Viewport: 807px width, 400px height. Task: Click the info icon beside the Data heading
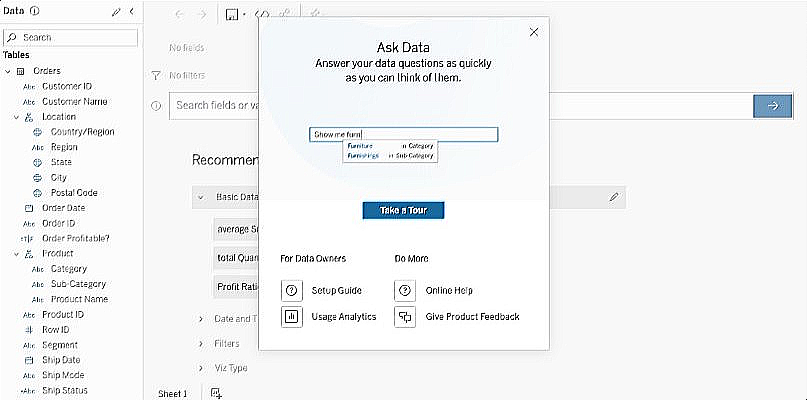(x=35, y=11)
